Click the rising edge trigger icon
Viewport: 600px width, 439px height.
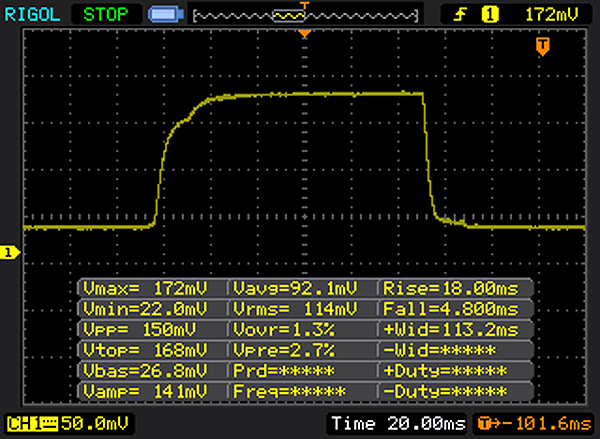[x=460, y=15]
